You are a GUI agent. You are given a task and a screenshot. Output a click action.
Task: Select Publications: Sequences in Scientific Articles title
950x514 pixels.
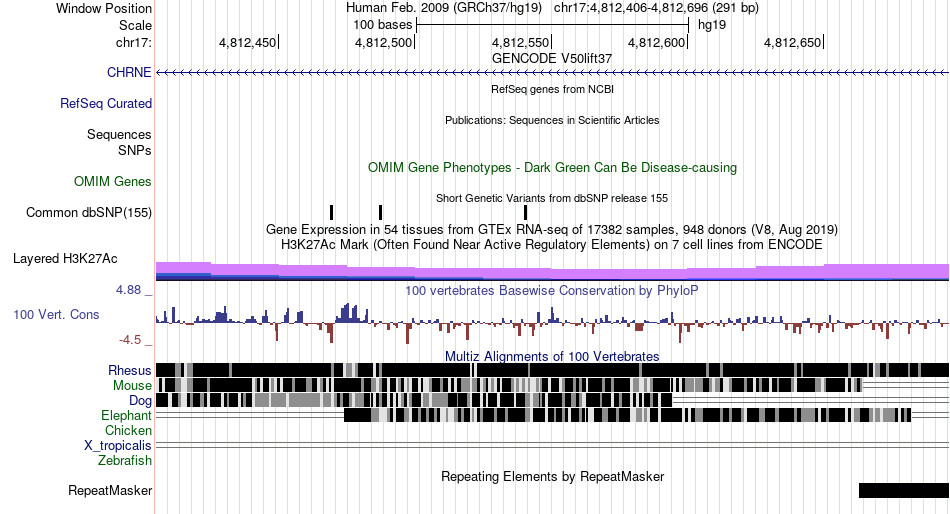coord(552,120)
